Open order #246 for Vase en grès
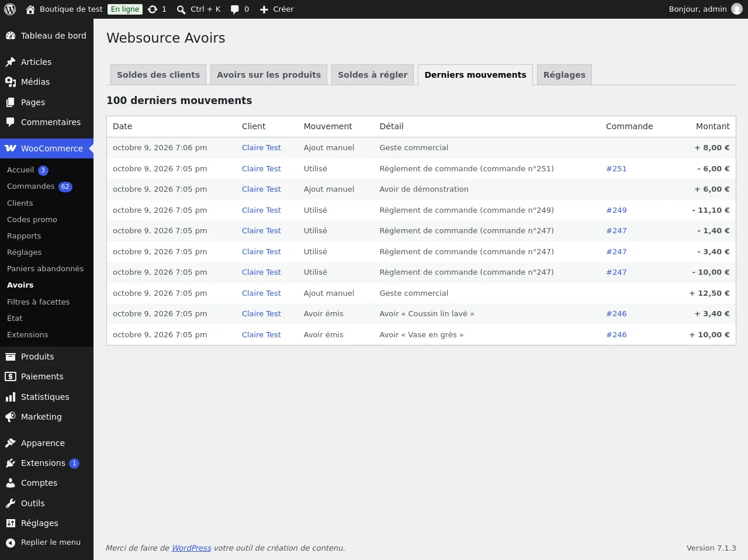This screenshot has width=748, height=560. pos(617,334)
